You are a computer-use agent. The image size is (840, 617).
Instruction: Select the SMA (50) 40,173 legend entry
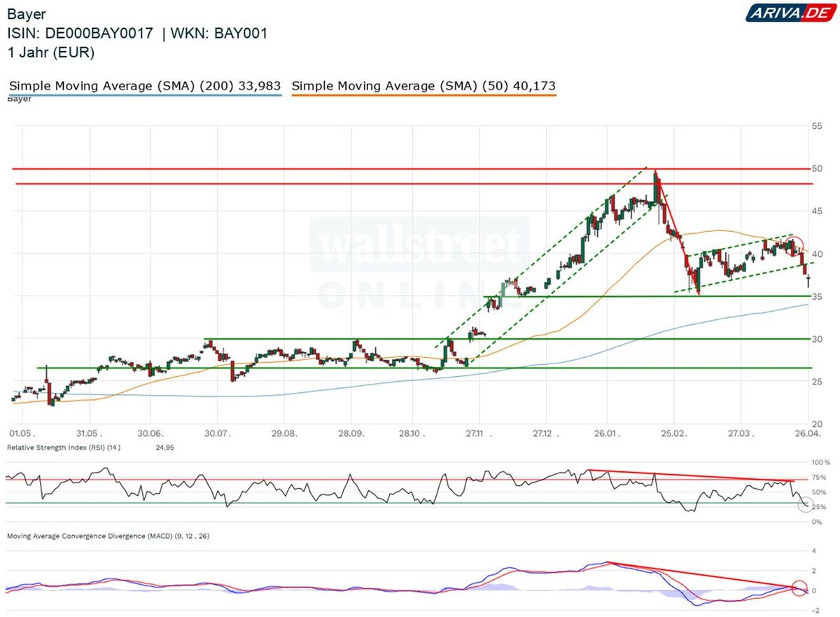click(x=423, y=86)
